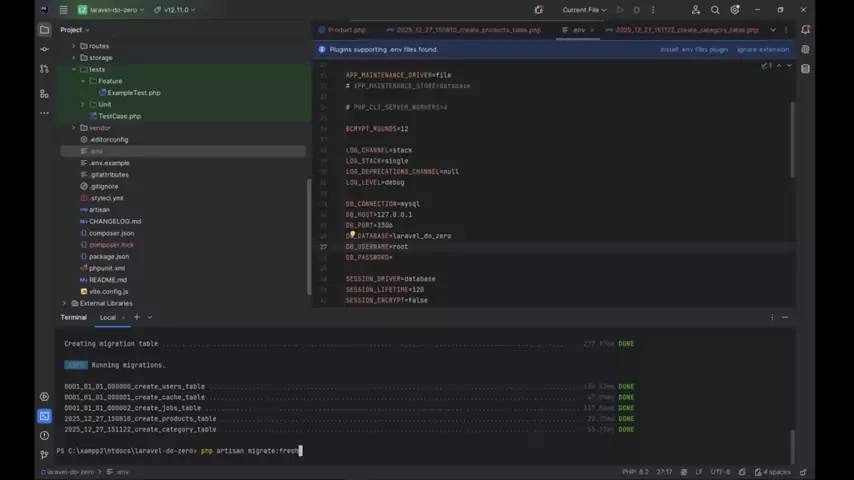The width and height of the screenshot is (854, 480).
Task: Select the Local terminal tab
Action: click(107, 317)
